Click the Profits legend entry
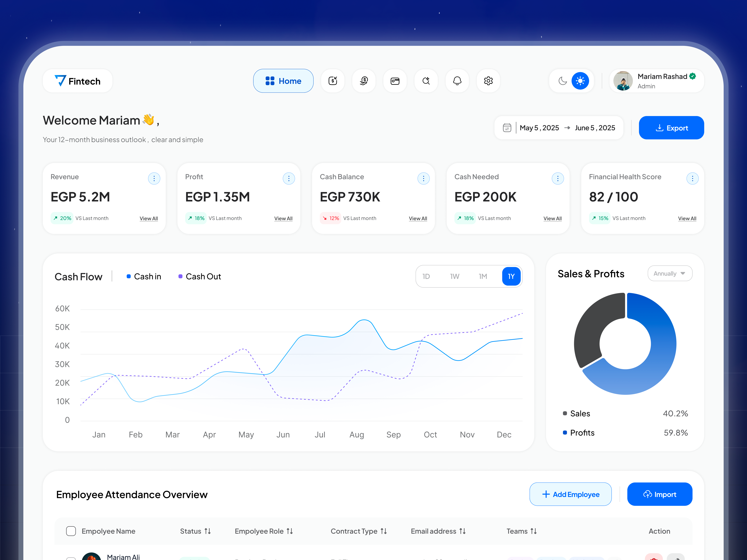The width and height of the screenshot is (747, 560). pyautogui.click(x=579, y=433)
